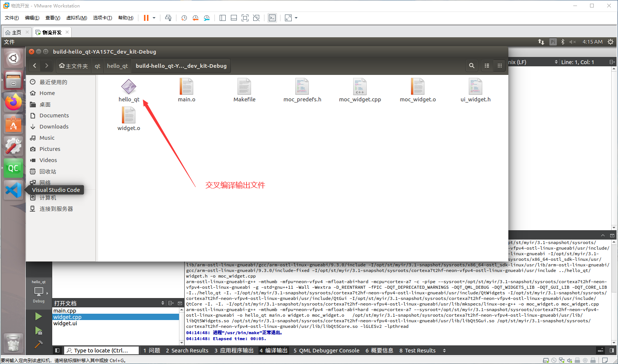Build project with the hammer icon

point(38,344)
